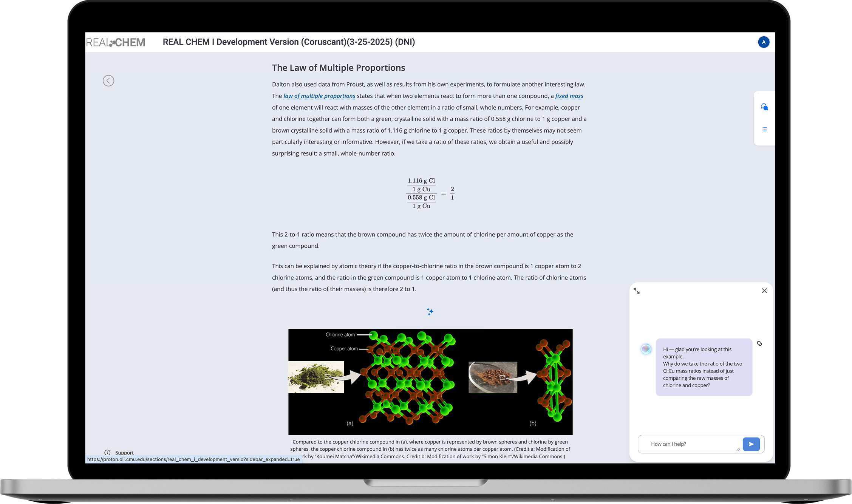Open the chat assistant sidebar icon

point(764,107)
